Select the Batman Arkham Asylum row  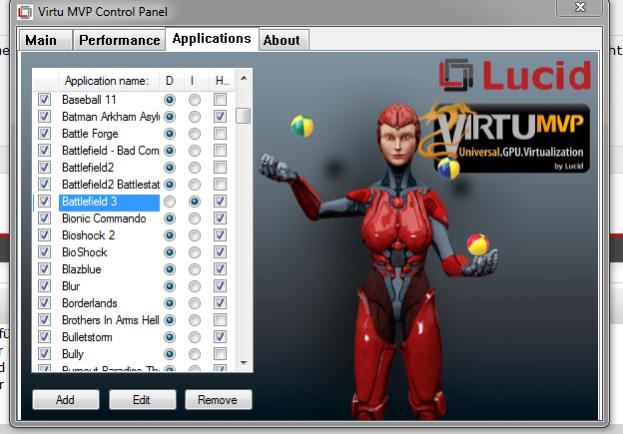[x=110, y=116]
